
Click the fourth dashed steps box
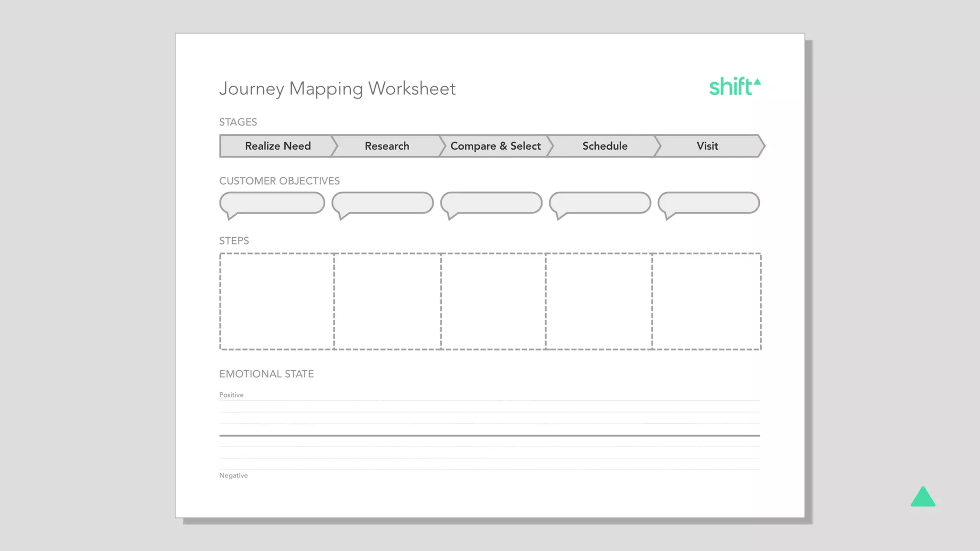599,301
